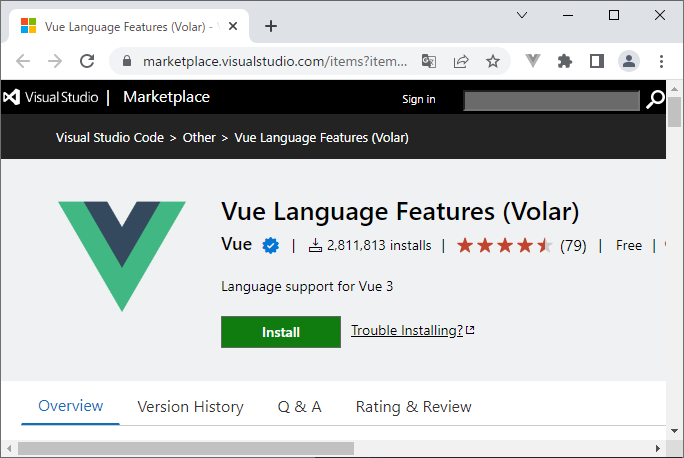This screenshot has height=458, width=684.
Task: Click the share page icon
Action: click(x=461, y=61)
